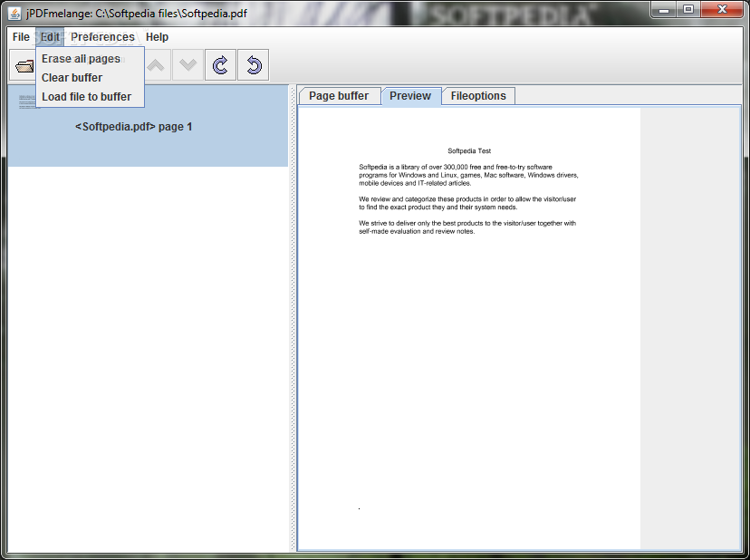Rotate page clockwise
750x560 pixels.
click(x=220, y=65)
